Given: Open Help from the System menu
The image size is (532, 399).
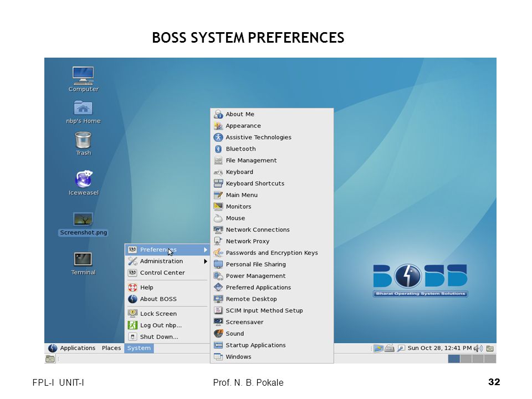Looking at the screenshot, I should click(x=167, y=288).
